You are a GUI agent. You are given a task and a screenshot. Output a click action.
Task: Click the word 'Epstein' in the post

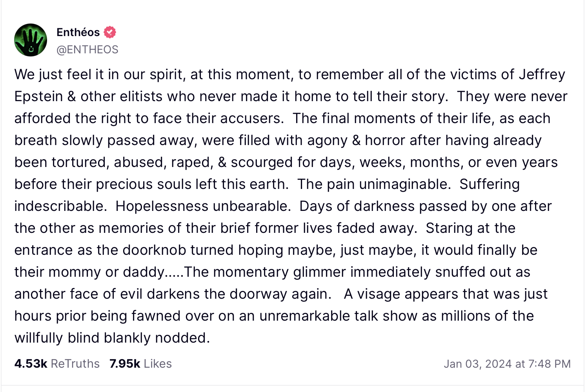(38, 96)
